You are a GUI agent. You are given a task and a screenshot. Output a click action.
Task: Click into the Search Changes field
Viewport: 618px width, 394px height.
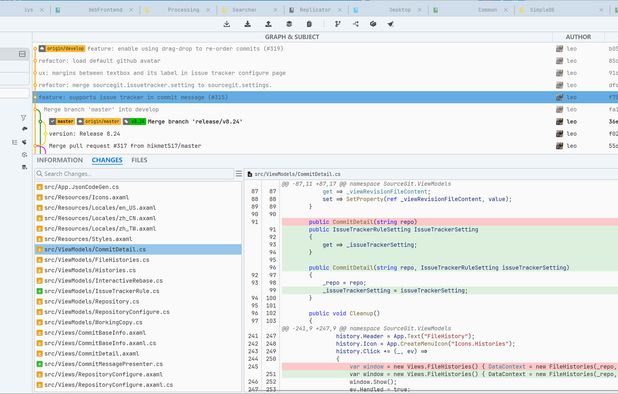point(134,174)
